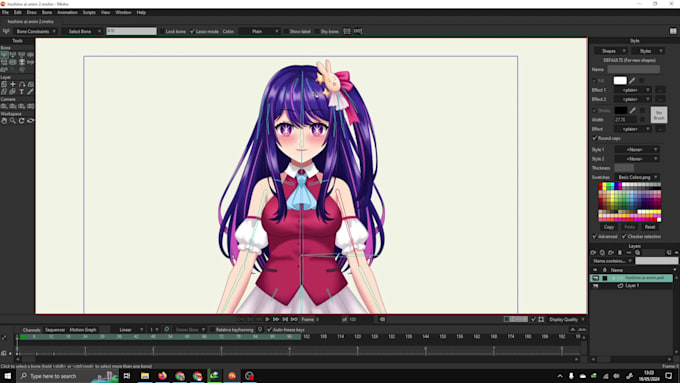680x383 pixels.
Task: Select the Orbit Workspace tool
Action: (x=30, y=121)
